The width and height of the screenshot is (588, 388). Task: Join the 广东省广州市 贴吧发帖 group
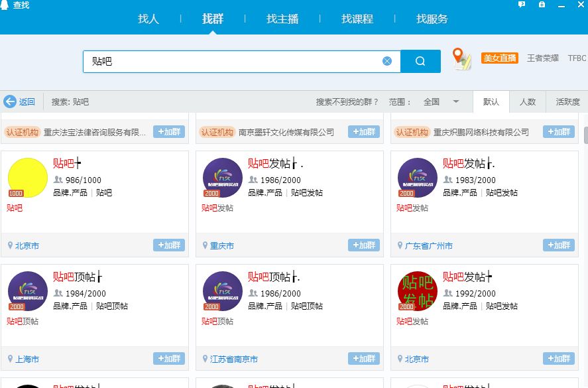[559, 245]
